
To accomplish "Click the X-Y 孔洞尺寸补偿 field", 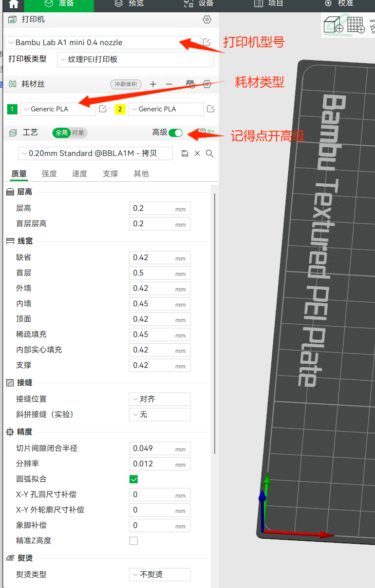I will coord(160,495).
